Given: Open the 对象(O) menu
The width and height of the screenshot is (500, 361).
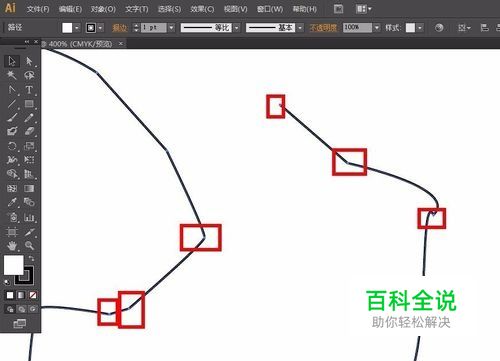Looking at the screenshot, I should 103,9.
